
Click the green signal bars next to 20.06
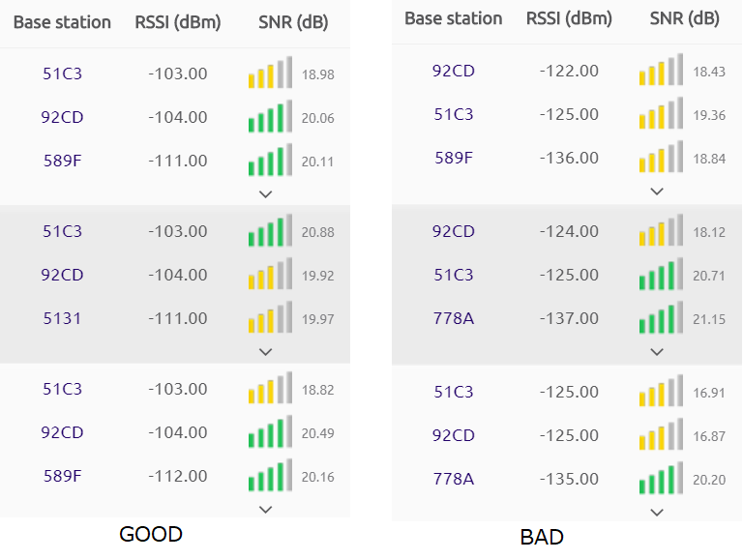tap(269, 118)
